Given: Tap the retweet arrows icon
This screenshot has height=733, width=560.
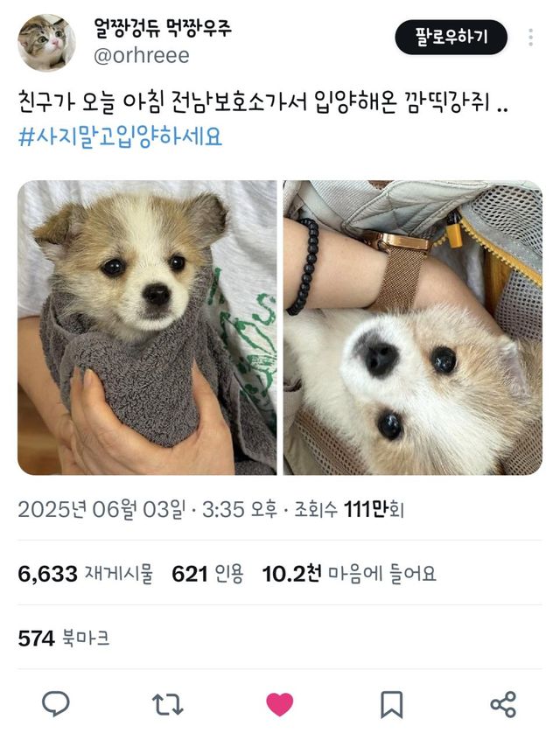Looking at the screenshot, I should pos(167,704).
